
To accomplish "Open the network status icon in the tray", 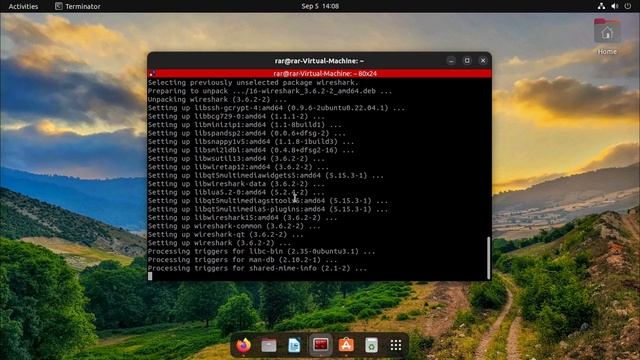I will [x=601, y=6].
